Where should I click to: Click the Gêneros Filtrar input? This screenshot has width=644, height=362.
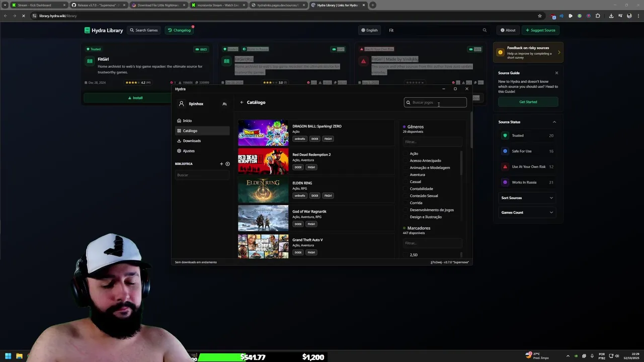coord(432,142)
